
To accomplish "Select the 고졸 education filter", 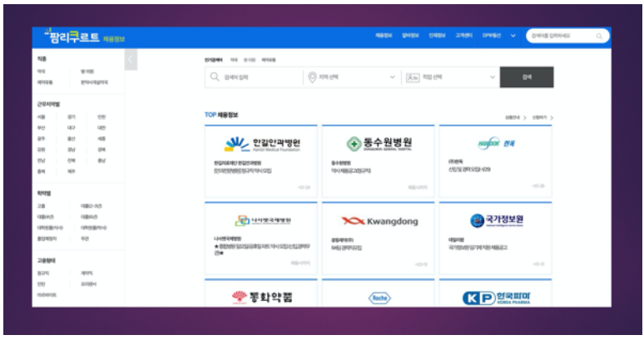I will 41,206.
